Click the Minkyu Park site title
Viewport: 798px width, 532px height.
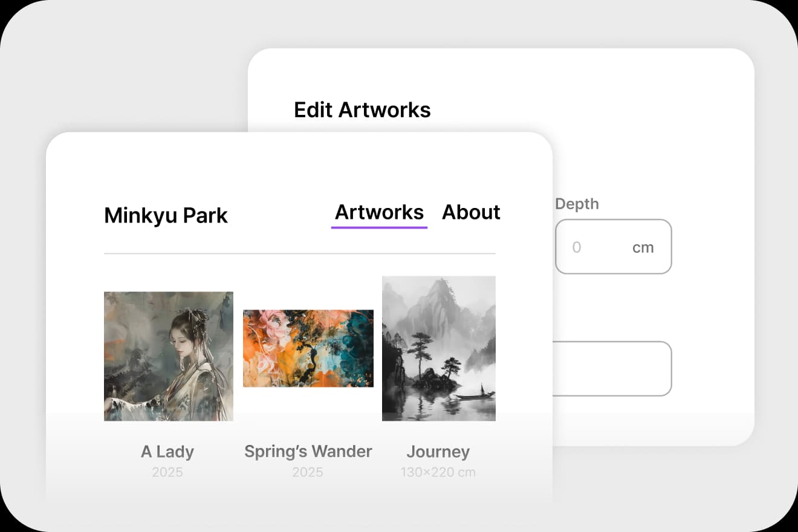(x=166, y=216)
